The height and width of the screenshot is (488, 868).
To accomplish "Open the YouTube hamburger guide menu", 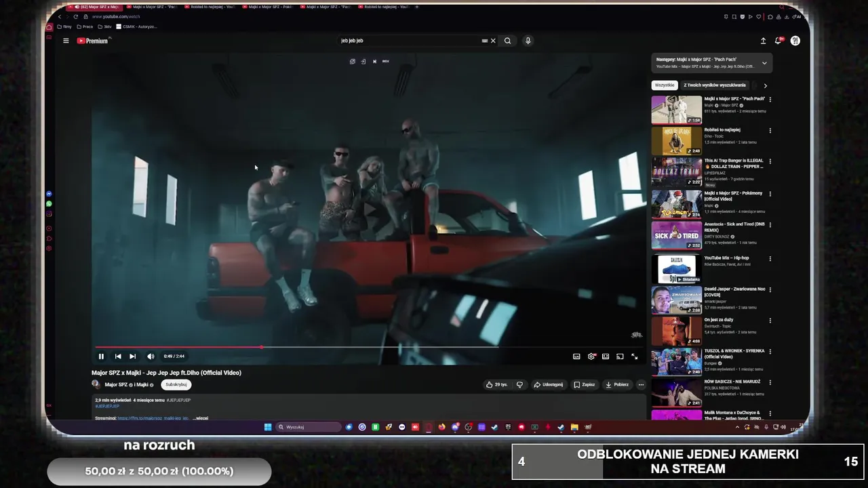I will [x=66, y=41].
